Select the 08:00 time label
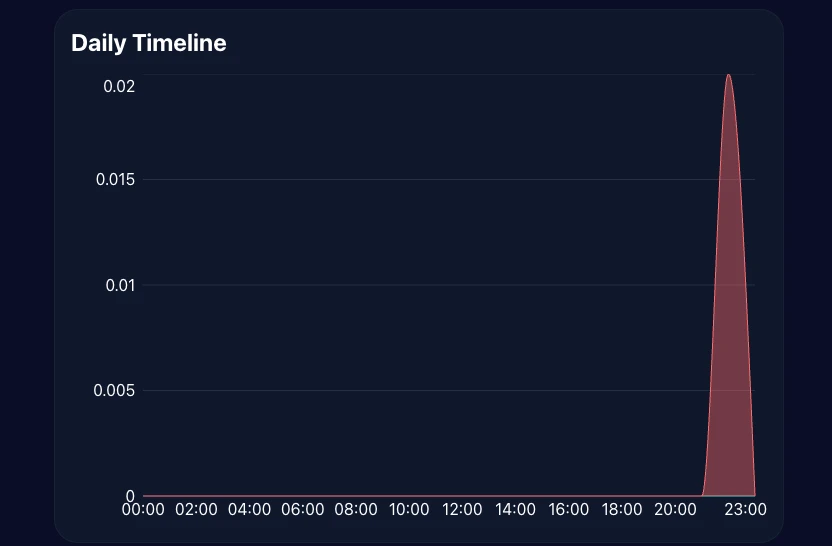 tap(356, 509)
